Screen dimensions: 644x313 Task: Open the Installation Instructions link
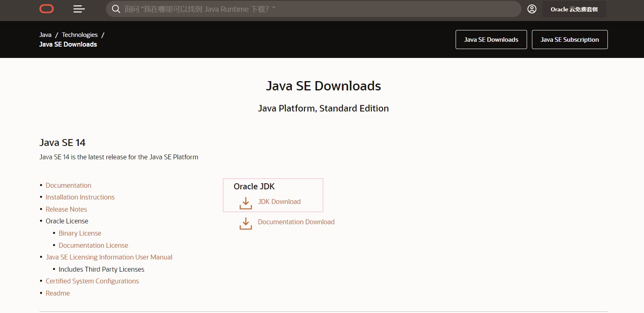point(80,197)
